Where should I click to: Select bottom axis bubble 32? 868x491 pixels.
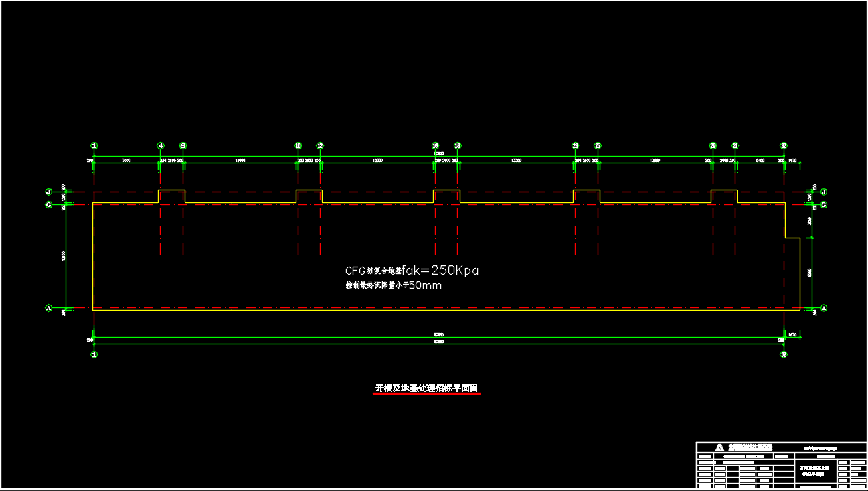pos(784,355)
